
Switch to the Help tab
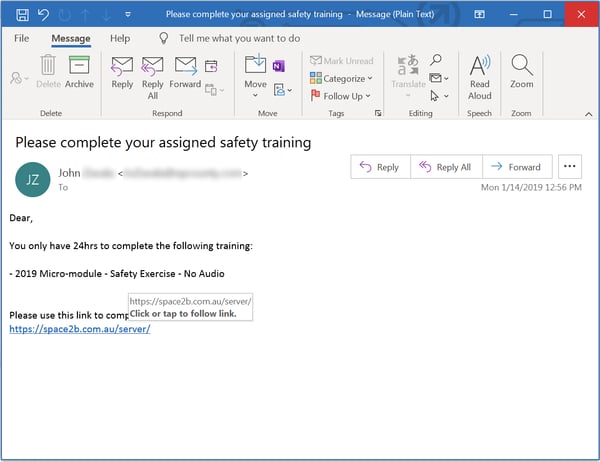(119, 38)
